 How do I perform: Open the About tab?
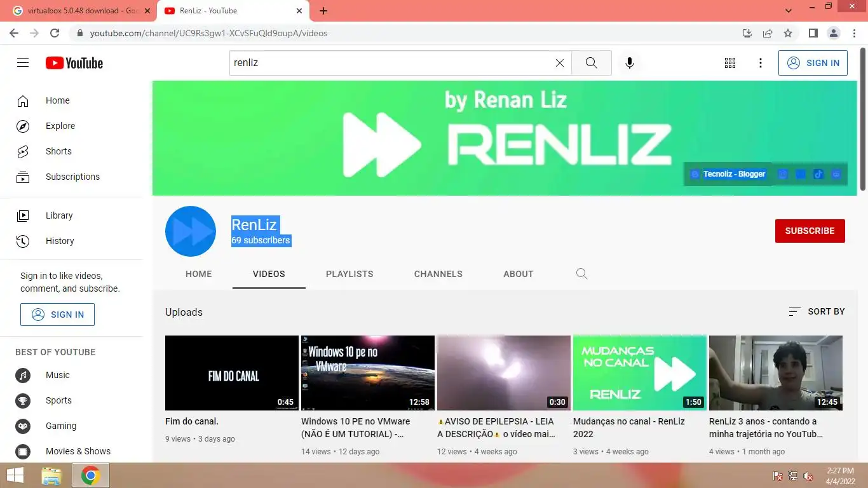[519, 274]
